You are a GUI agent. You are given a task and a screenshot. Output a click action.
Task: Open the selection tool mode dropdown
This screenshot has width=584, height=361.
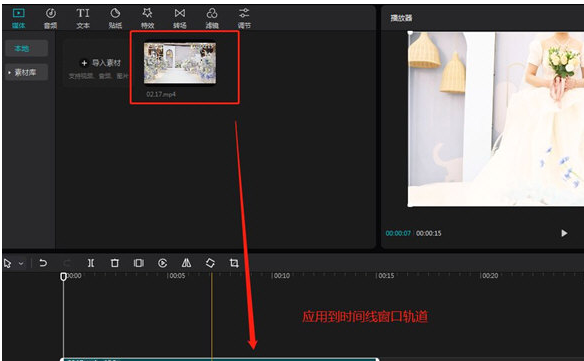[21, 263]
